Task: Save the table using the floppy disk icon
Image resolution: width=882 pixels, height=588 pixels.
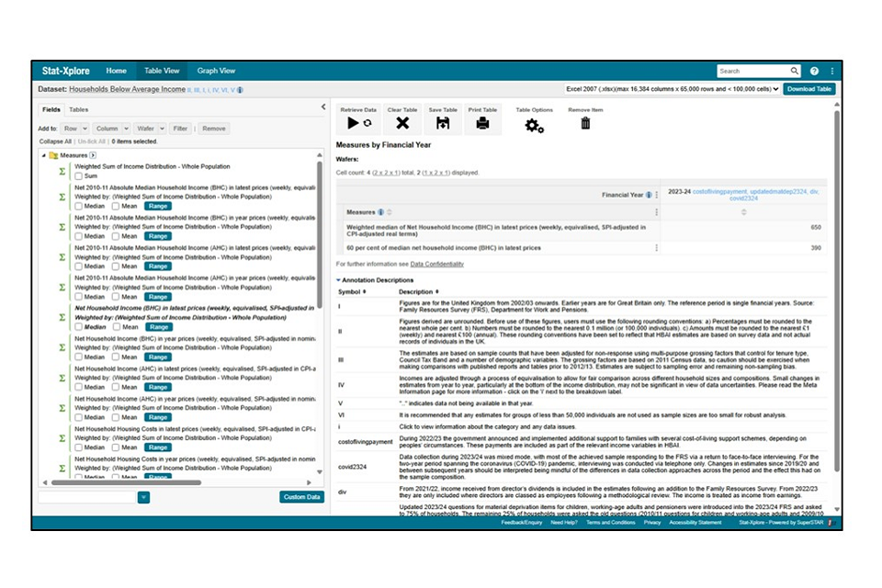Action: coord(443,123)
